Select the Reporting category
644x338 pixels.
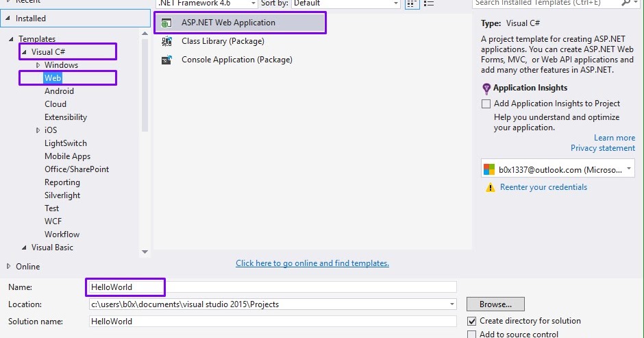[x=62, y=182]
